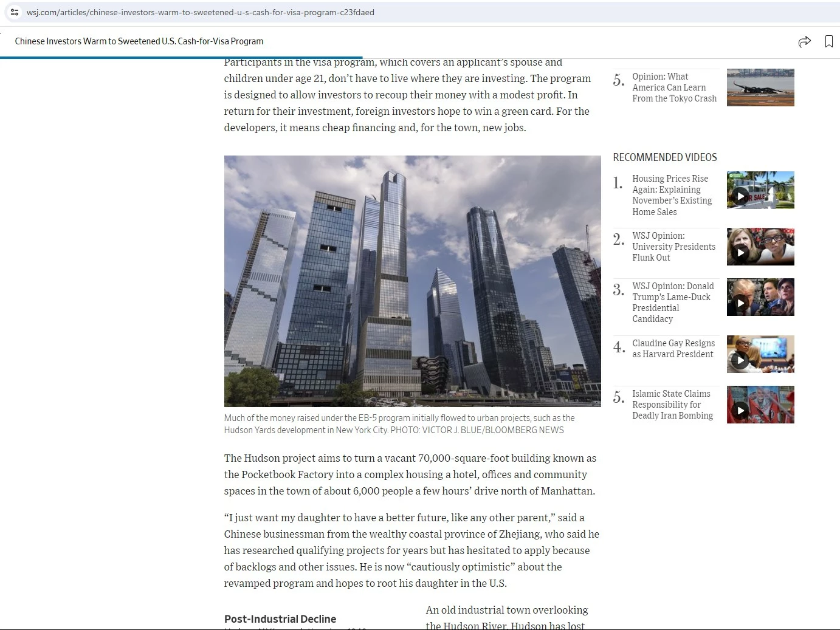Viewport: 840px width, 630px height.
Task: Open site information icon in address bar
Action: point(15,12)
